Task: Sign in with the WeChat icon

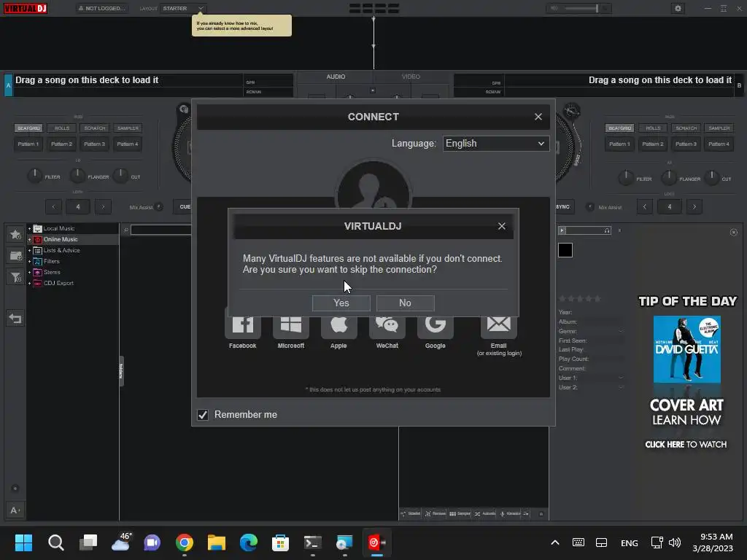Action: [x=387, y=326]
